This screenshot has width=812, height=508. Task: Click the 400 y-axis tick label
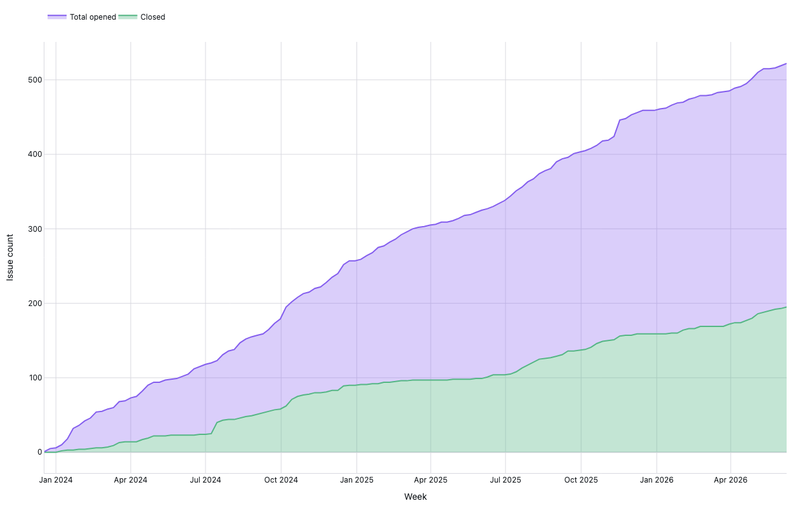pos(34,154)
